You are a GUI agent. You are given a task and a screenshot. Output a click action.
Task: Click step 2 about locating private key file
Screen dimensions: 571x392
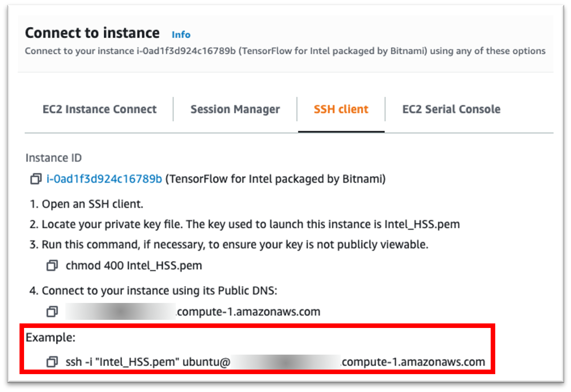[x=245, y=224]
